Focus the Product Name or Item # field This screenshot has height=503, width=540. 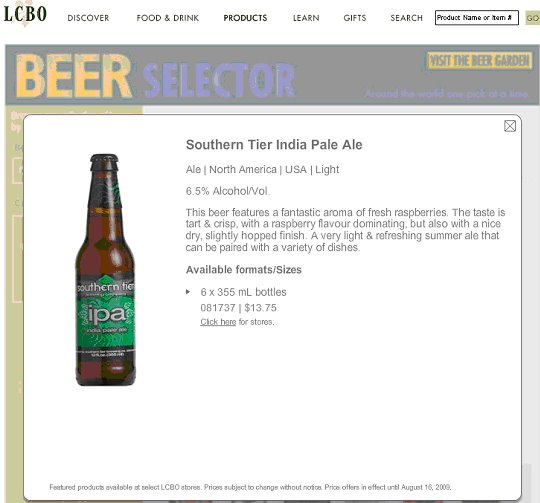click(x=477, y=18)
